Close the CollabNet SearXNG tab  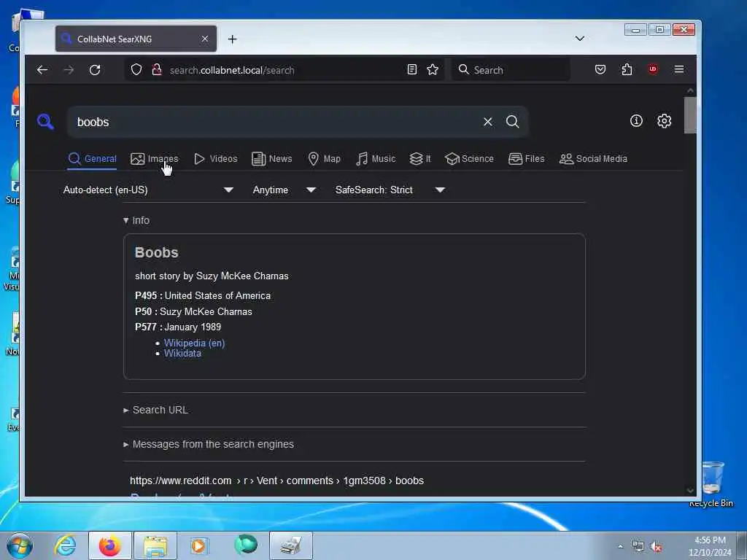point(205,39)
